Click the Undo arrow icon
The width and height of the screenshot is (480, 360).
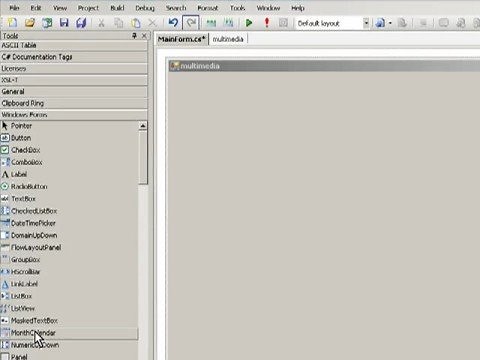pos(173,23)
